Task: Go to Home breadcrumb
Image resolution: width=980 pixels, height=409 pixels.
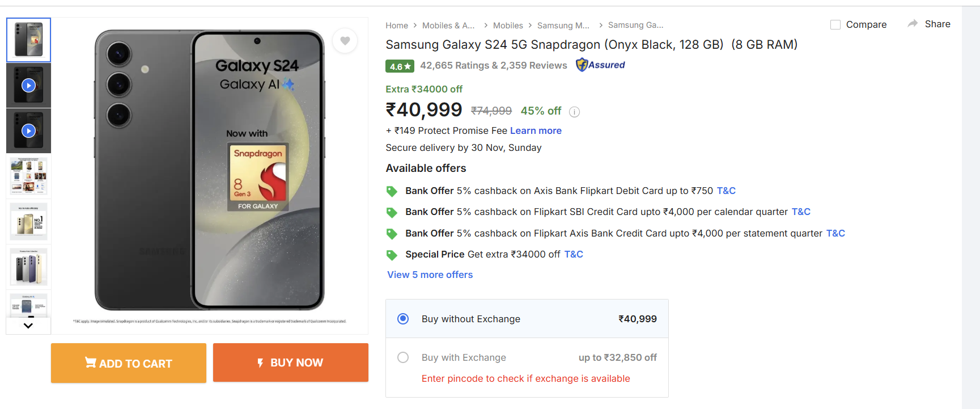Action: point(397,26)
